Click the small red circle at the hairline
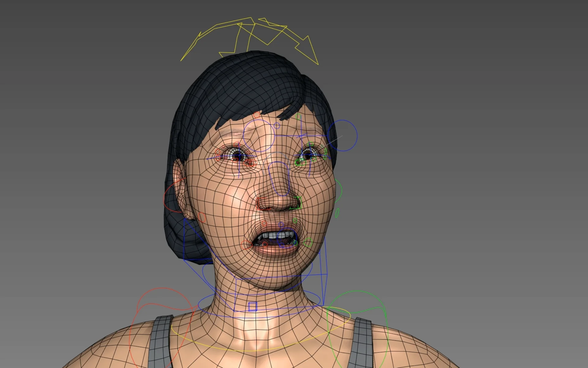Screen dimensions: 588x368 pos(257,115)
